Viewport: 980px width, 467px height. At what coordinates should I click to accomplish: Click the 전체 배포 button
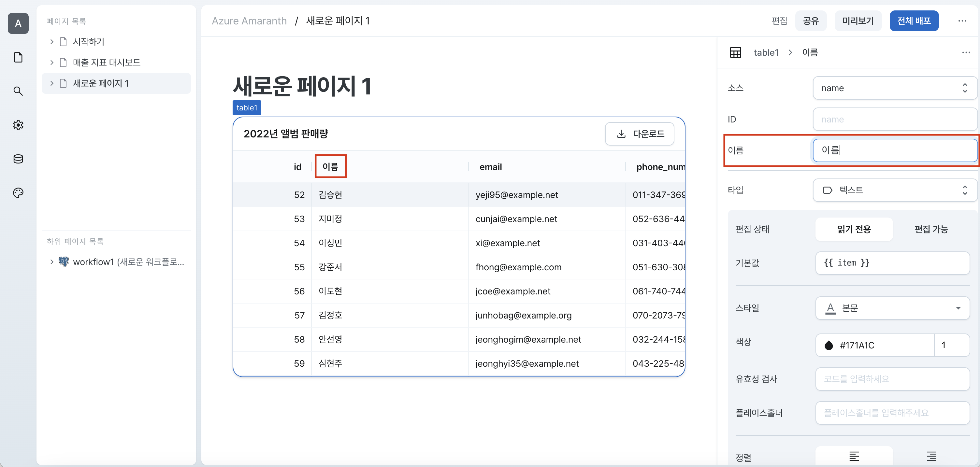[x=914, y=21]
